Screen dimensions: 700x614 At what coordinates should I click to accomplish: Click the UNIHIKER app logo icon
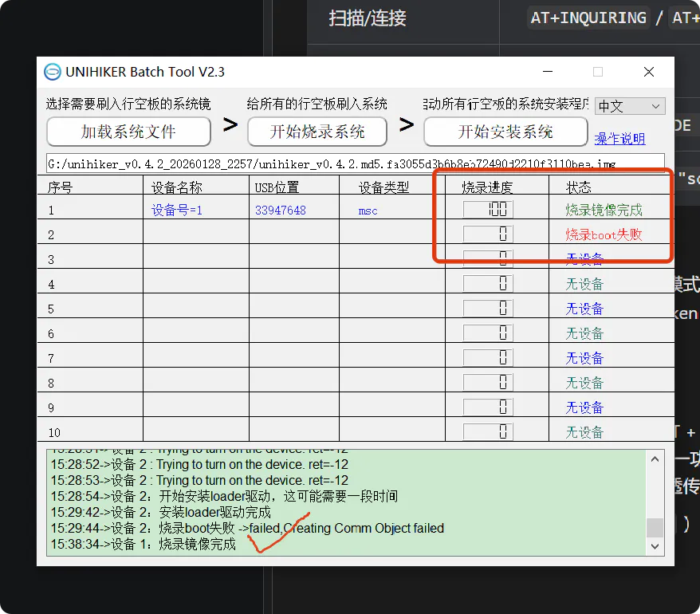click(53, 72)
